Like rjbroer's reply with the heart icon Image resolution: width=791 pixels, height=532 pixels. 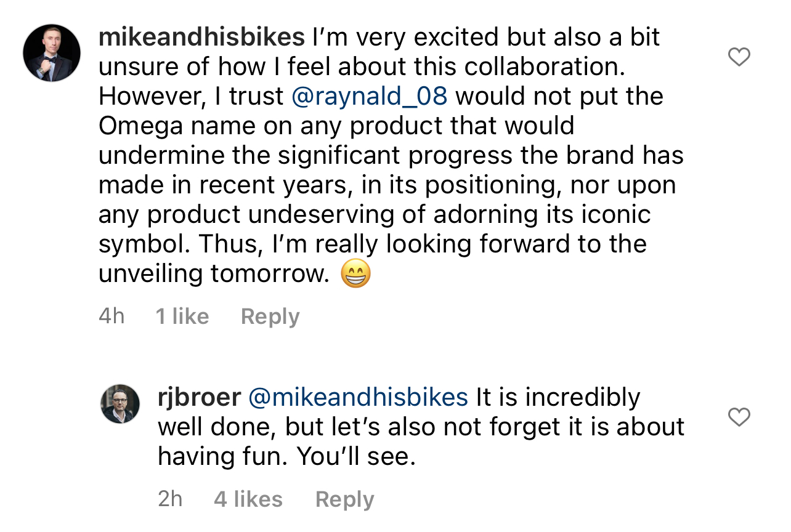739,417
